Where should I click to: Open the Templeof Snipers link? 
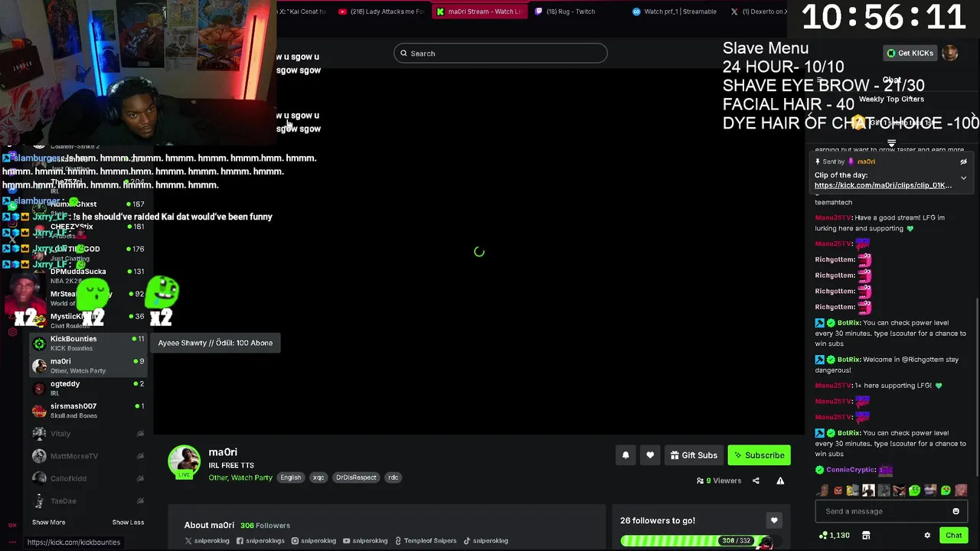[425, 541]
